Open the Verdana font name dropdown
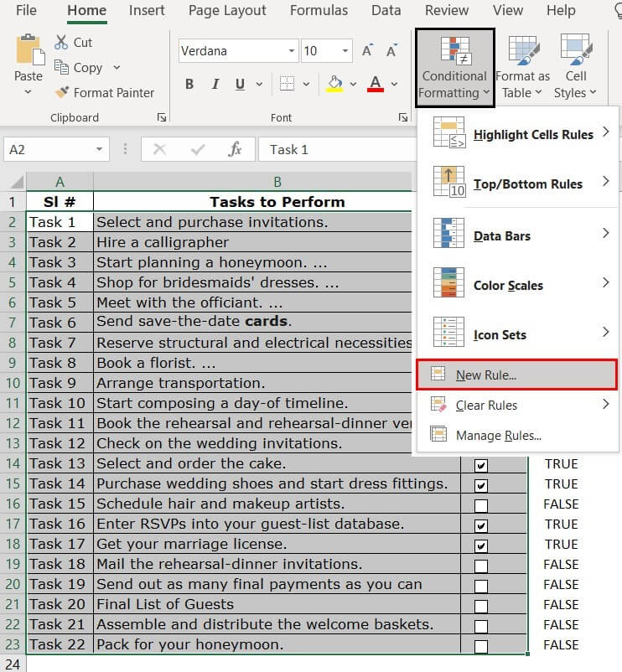622x672 pixels. coord(292,51)
